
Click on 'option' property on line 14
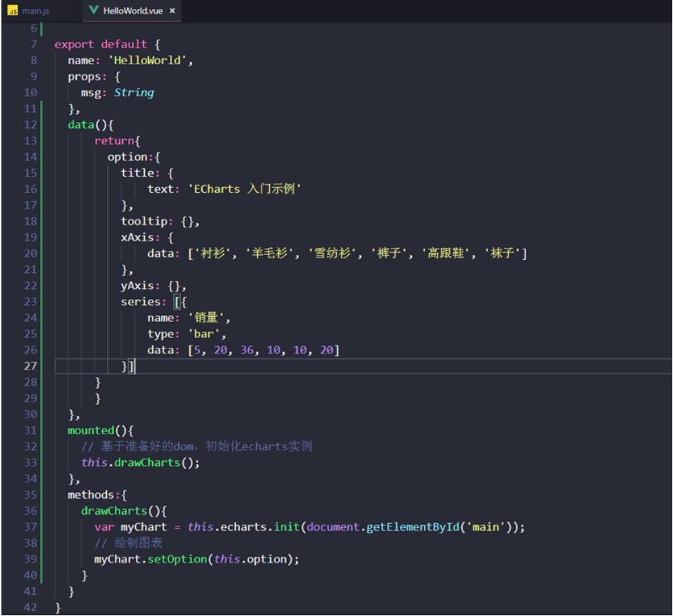tap(127, 157)
